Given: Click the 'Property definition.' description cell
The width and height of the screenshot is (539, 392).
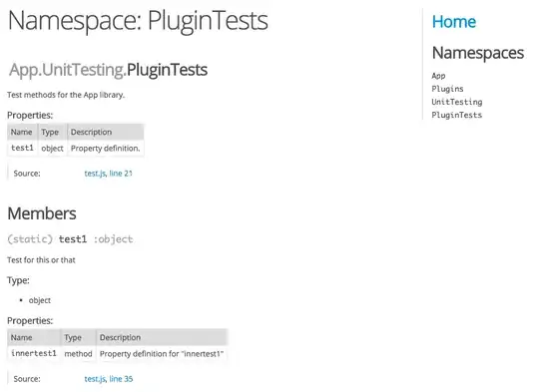Looking at the screenshot, I should click(x=105, y=148).
